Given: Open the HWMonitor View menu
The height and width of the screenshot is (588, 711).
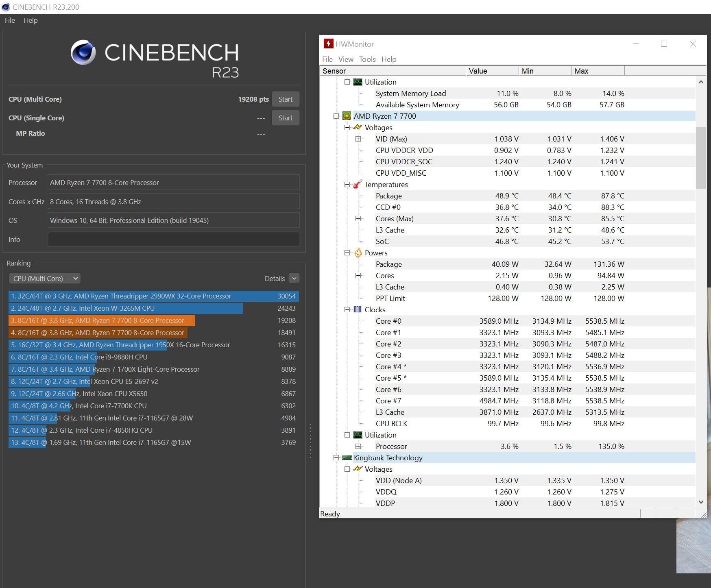Looking at the screenshot, I should point(346,59).
